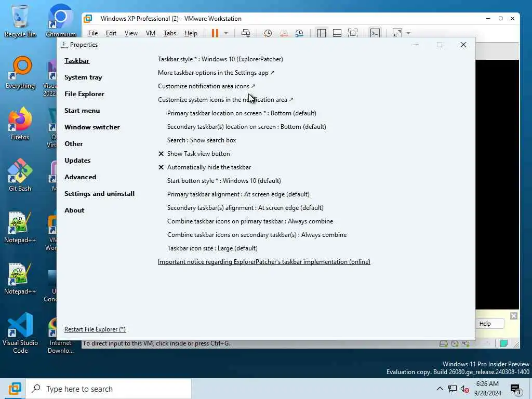Open Settings and uninstall section
Screen dimensions: 532x399
pyautogui.click(x=99, y=194)
